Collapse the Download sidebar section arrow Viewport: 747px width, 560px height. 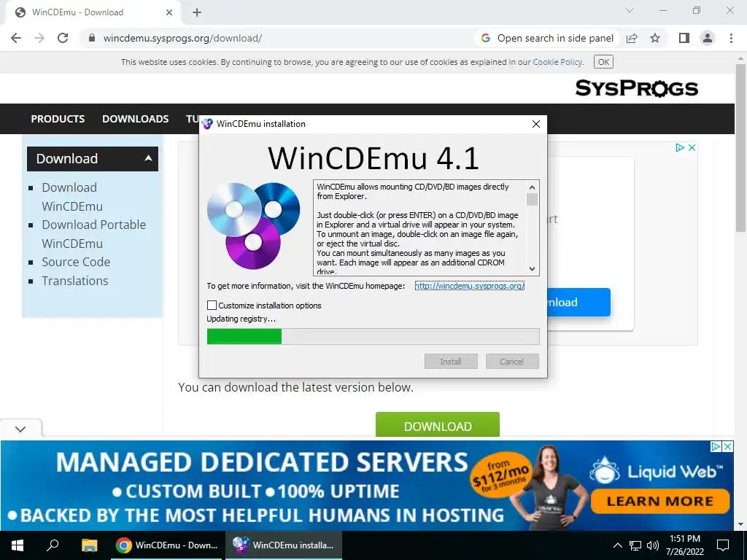[x=148, y=158]
